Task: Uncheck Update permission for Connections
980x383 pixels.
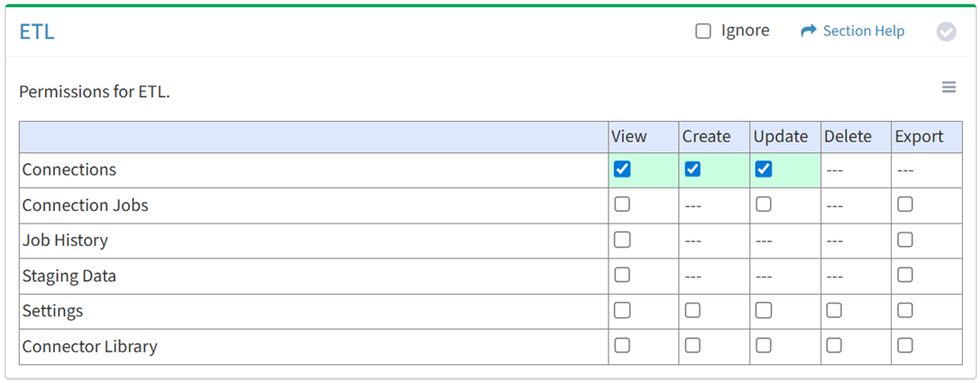Action: 764,169
